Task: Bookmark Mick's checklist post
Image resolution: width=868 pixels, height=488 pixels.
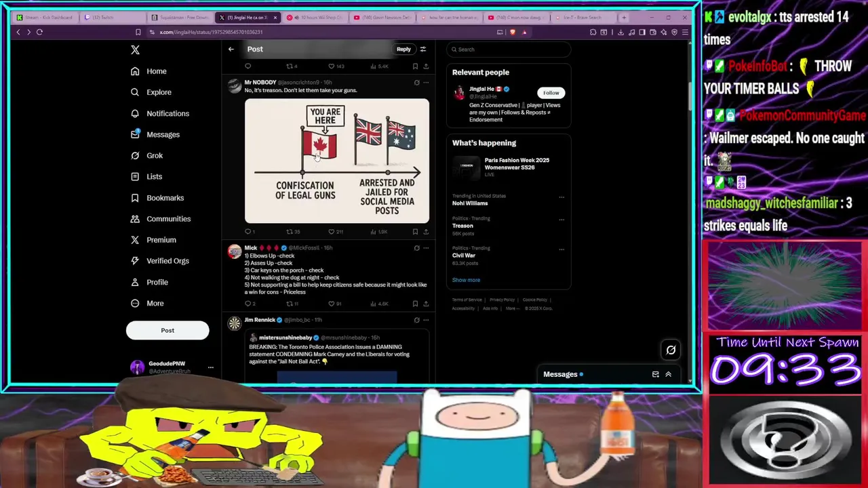Action: tap(415, 304)
